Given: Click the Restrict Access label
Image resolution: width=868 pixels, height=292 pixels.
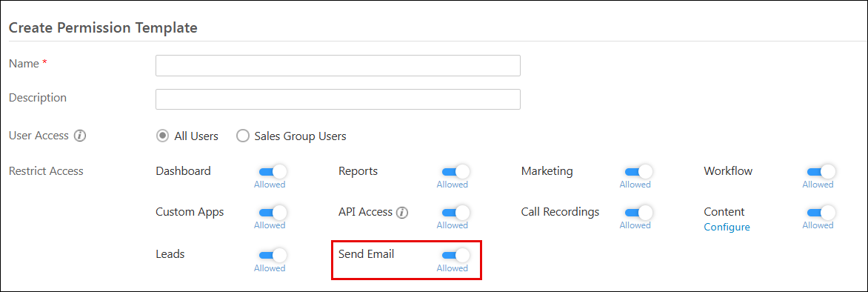Looking at the screenshot, I should (46, 171).
